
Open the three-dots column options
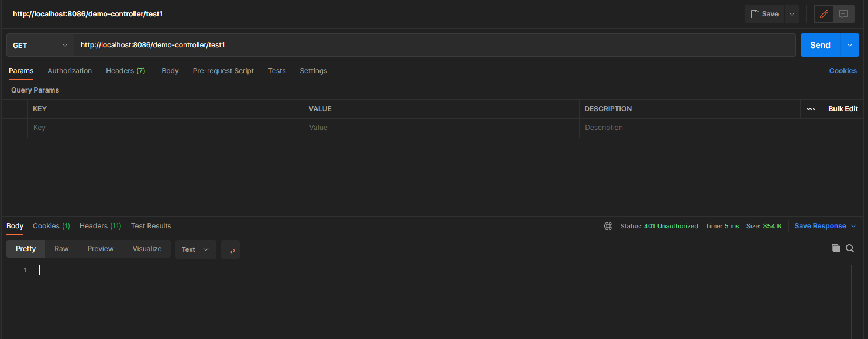click(811, 109)
